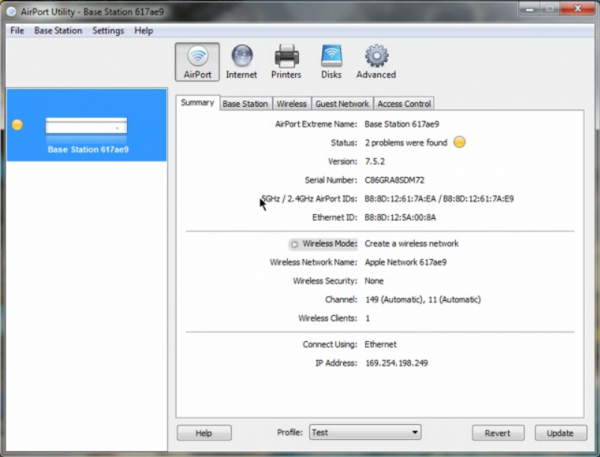Minimize the AirPort Utility window
The height and width of the screenshot is (457, 600).
pos(530,8)
